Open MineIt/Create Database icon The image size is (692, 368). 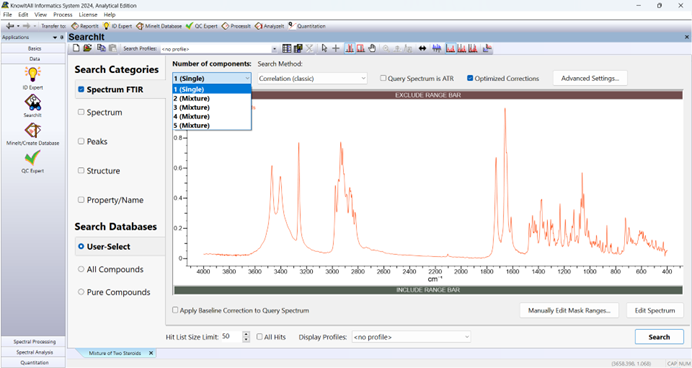33,131
